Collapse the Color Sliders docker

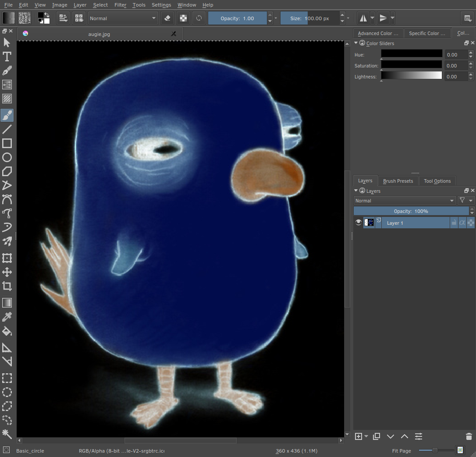point(356,43)
